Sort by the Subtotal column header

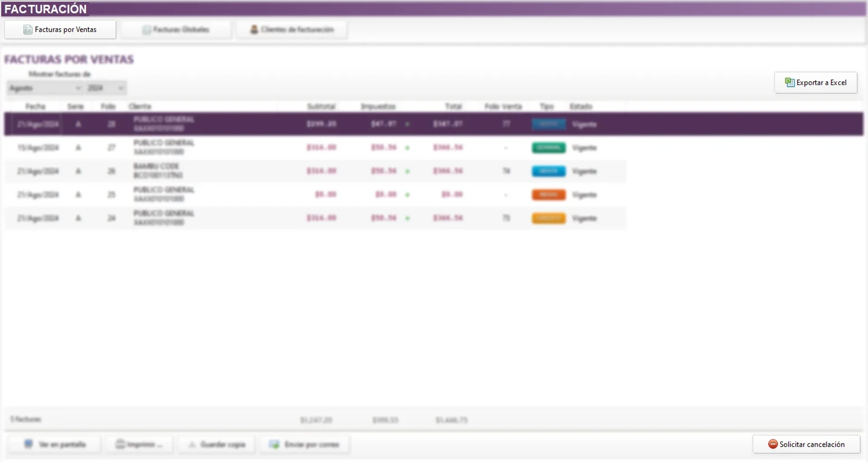coord(321,107)
